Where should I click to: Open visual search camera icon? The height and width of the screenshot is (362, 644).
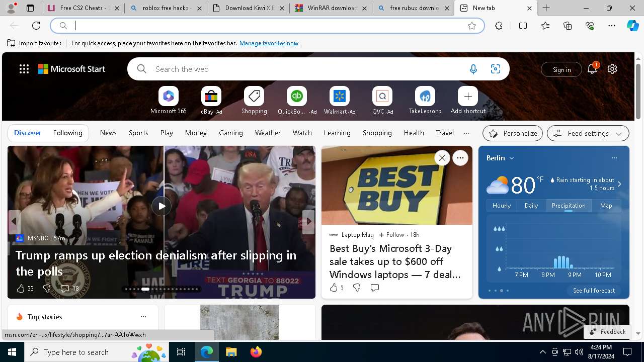tap(495, 69)
